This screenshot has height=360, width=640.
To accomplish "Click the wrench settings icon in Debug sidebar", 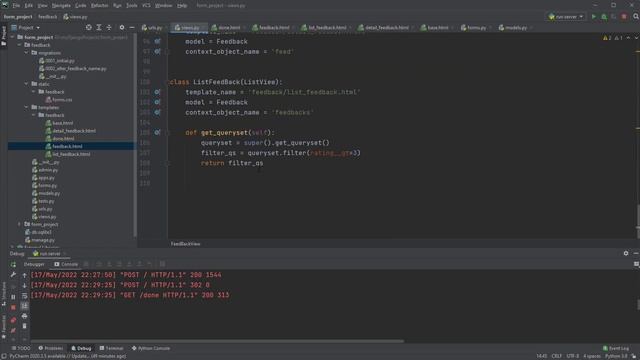I will coord(13,275).
